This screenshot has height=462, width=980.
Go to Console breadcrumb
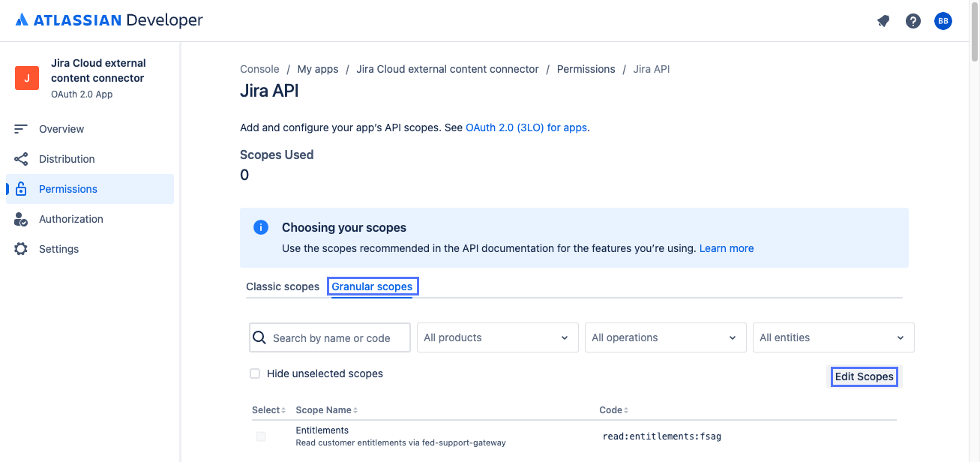click(259, 69)
